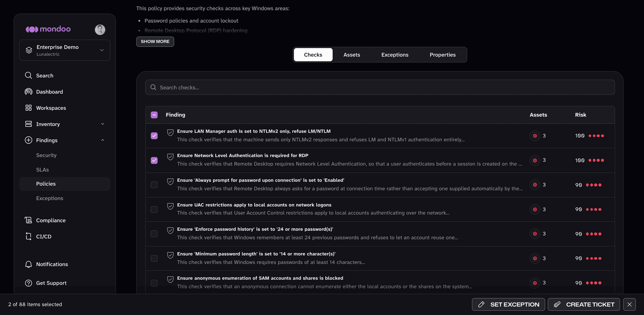
Task: Click shield icon of Network Level Authentication check
Action: [x=170, y=157]
